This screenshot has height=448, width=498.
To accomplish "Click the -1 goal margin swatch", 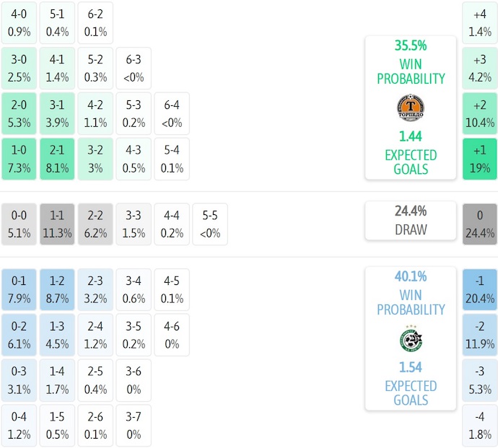I will 479,289.
